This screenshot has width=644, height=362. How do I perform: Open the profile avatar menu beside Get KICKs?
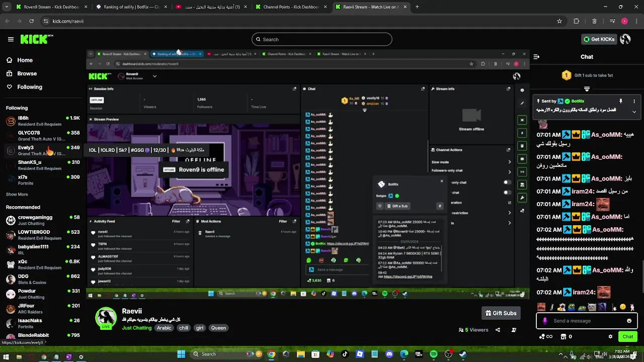point(625,39)
